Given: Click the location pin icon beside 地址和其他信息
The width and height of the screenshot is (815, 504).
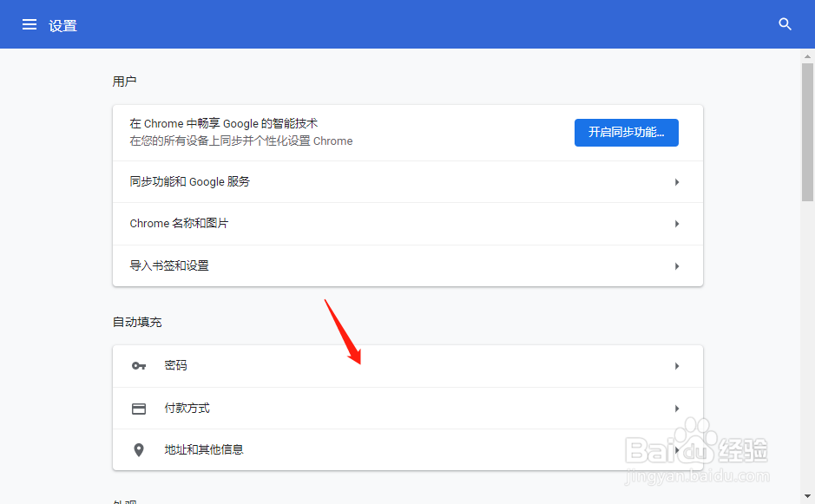Looking at the screenshot, I should coord(139,450).
